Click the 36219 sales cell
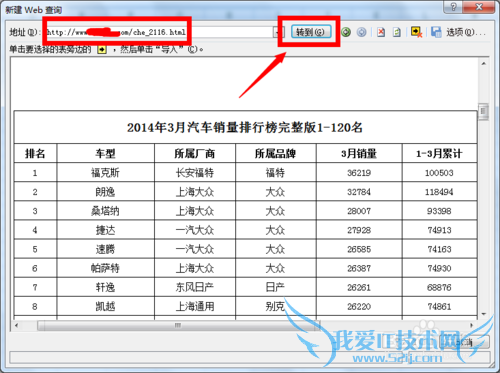This screenshot has height=373, width=500. [359, 173]
